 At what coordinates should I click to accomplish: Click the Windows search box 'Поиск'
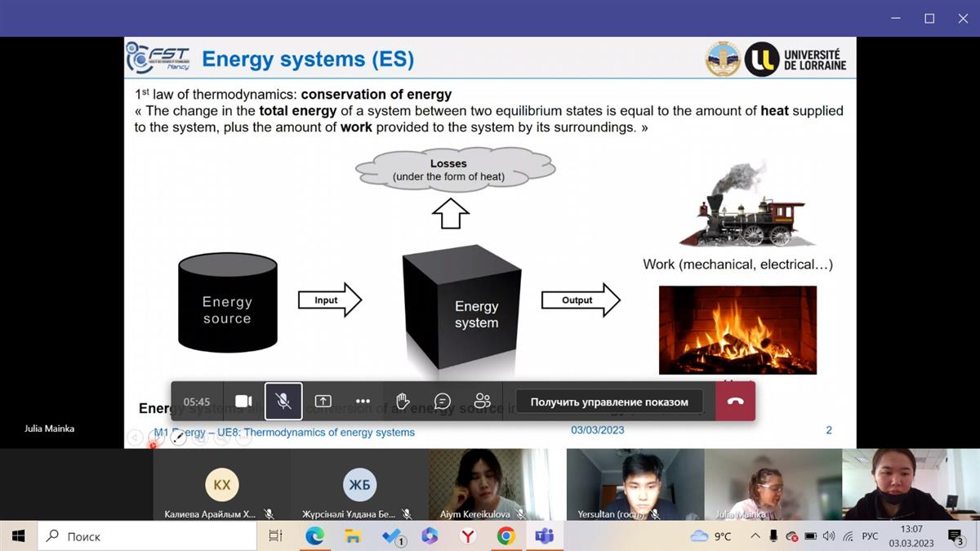pyautogui.click(x=147, y=536)
